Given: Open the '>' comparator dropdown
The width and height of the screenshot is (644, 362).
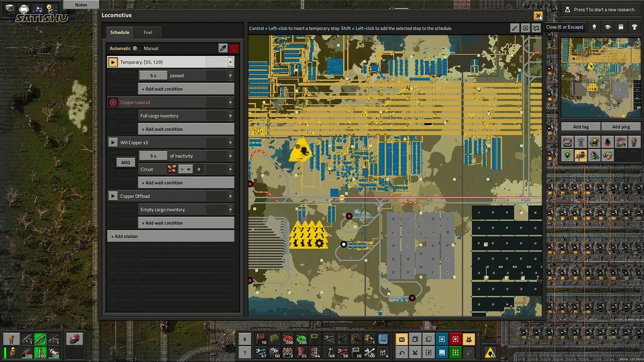Looking at the screenshot, I should [186, 169].
